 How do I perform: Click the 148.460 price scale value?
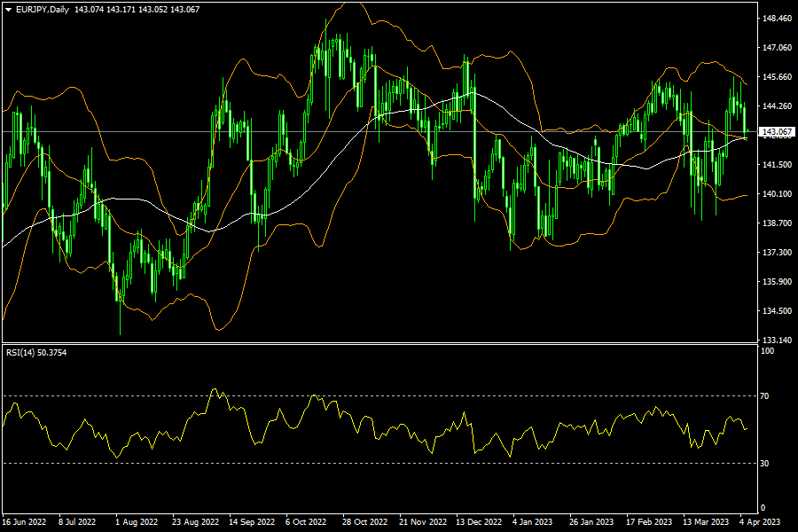[x=777, y=19]
